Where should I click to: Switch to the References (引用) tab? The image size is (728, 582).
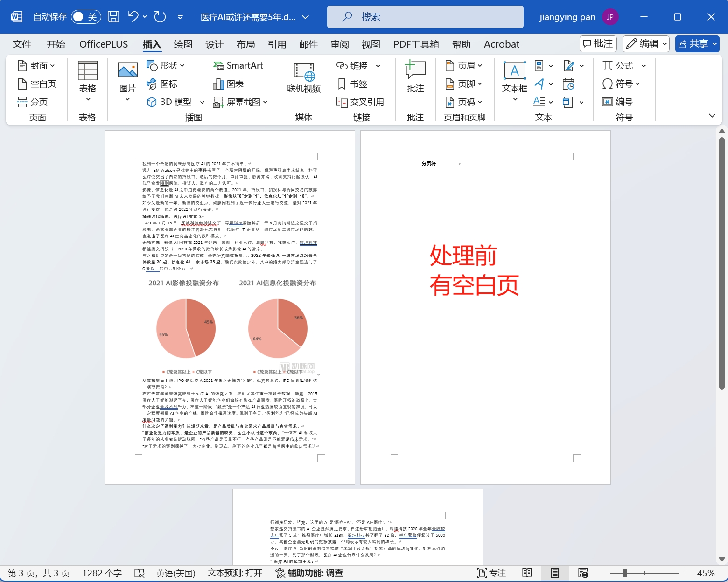(x=277, y=44)
